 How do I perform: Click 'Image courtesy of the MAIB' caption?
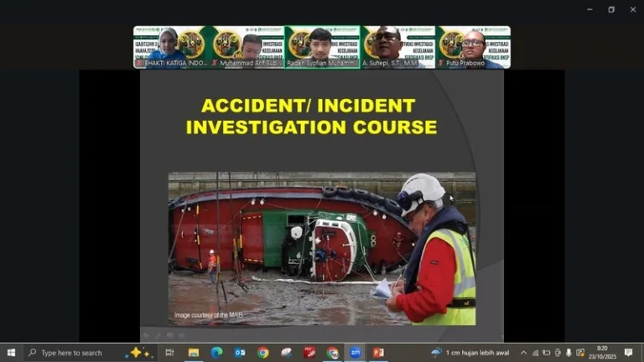(208, 315)
